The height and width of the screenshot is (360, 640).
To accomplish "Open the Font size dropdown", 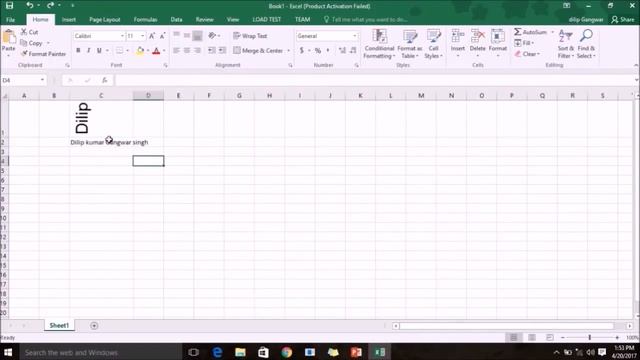I will click(142, 36).
